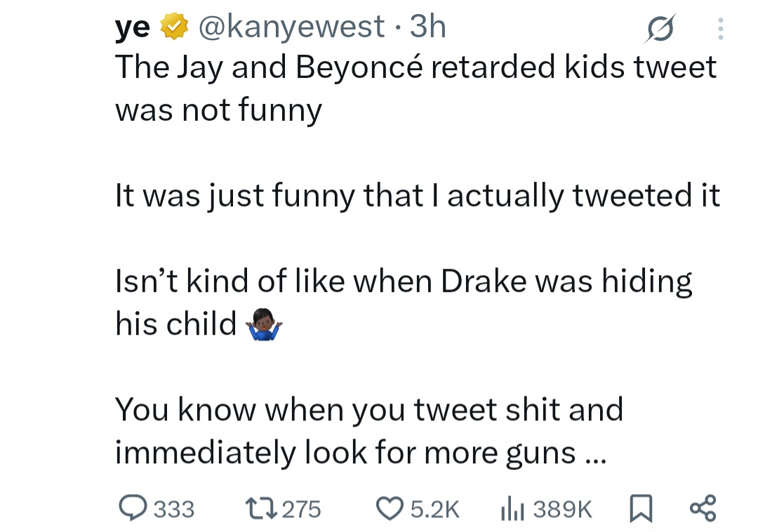Click the text "immediately look for more guns"

(345, 453)
